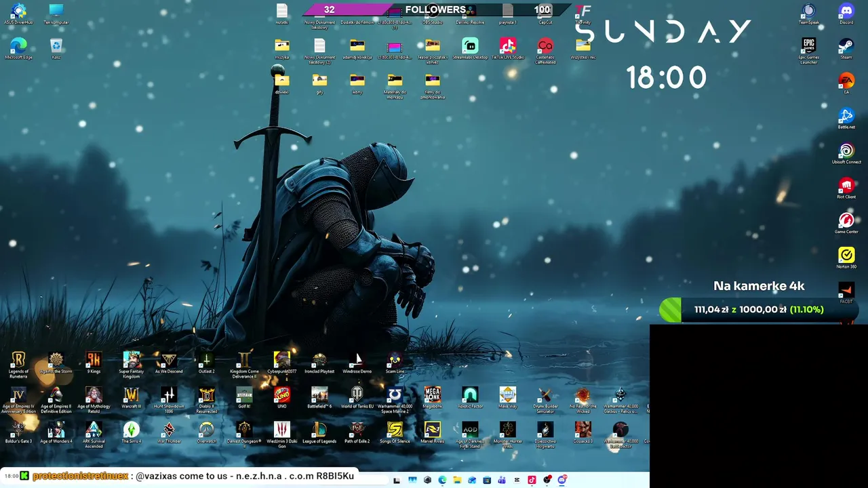Select the Discord icon in the taskbar
868x488 pixels.
point(561,480)
